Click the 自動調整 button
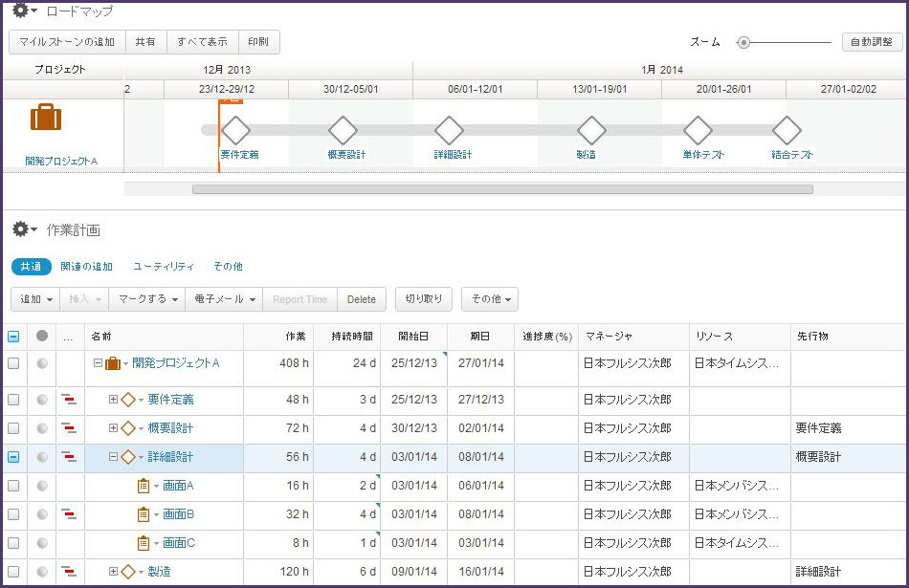The width and height of the screenshot is (909, 588). 872,42
